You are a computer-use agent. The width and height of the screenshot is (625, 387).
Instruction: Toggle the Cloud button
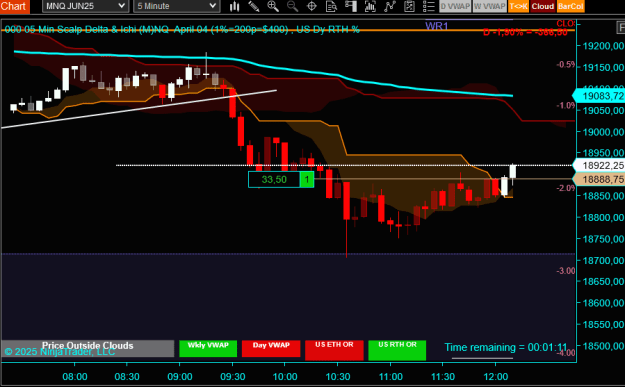(543, 6)
